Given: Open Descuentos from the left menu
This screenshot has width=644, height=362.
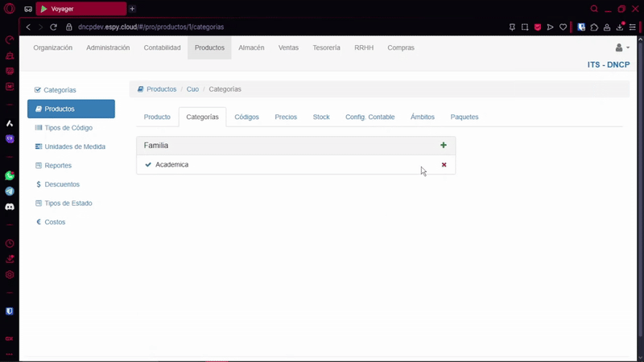Looking at the screenshot, I should pos(62,184).
